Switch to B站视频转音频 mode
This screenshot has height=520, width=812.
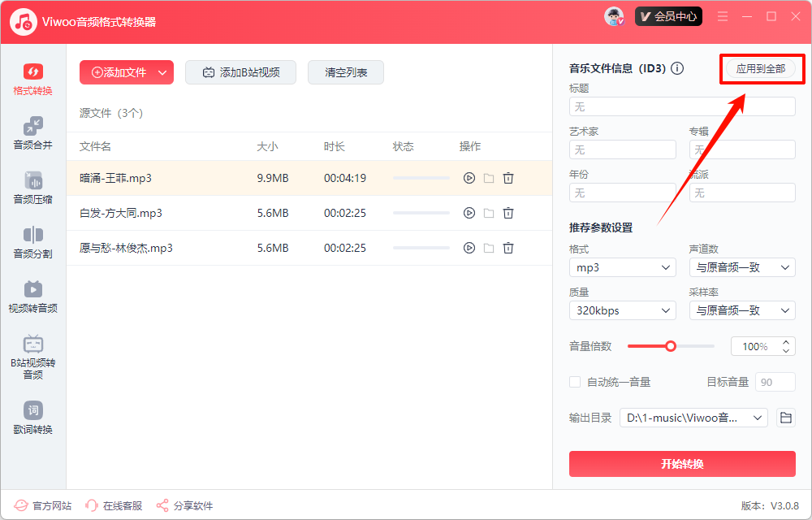tap(32, 355)
